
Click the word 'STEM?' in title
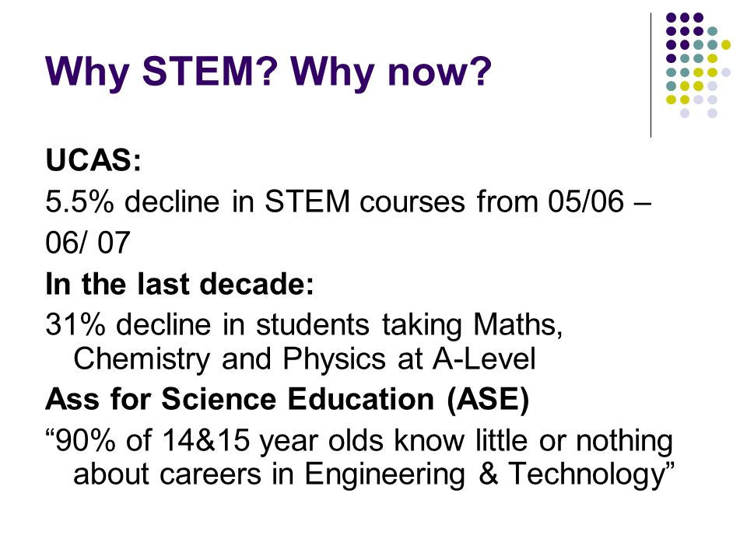click(209, 71)
